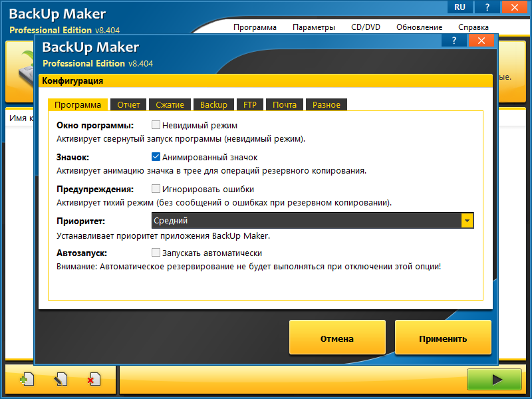Open the Справка menu
The width and height of the screenshot is (532, 399).
[x=473, y=27]
